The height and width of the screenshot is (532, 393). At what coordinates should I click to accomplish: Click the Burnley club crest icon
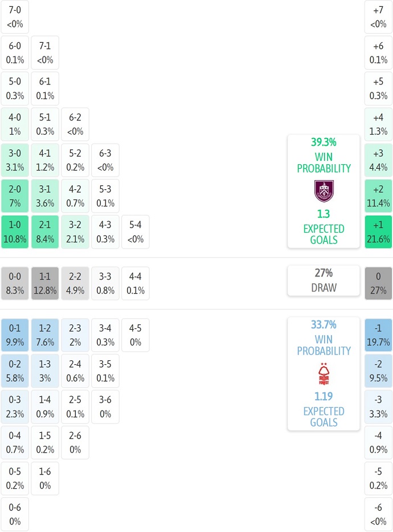324,191
